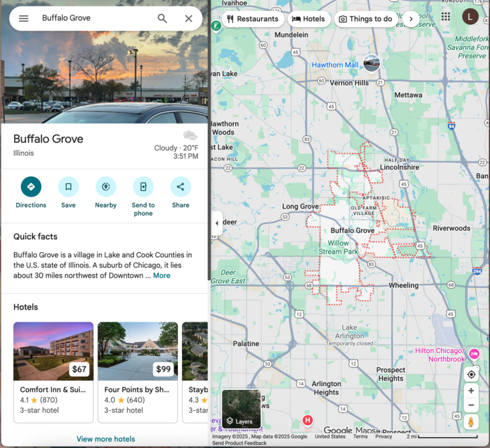This screenshot has height=448, width=490.
Task: Send Buffalo Grove to phone
Action: tap(143, 187)
